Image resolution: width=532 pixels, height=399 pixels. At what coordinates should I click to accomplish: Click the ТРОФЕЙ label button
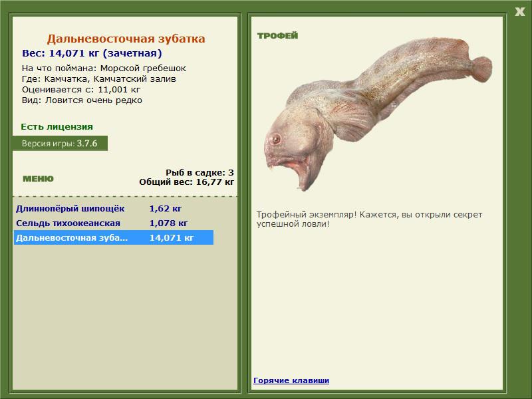click(277, 36)
